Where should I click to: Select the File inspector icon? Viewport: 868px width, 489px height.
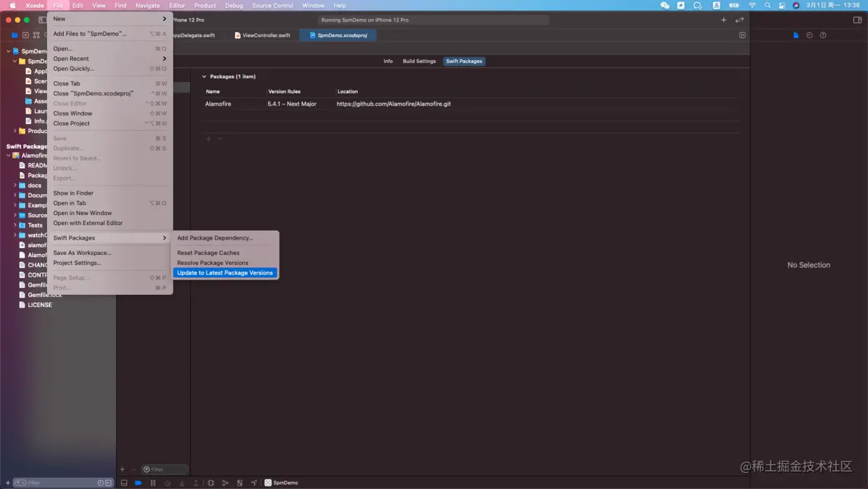point(796,35)
